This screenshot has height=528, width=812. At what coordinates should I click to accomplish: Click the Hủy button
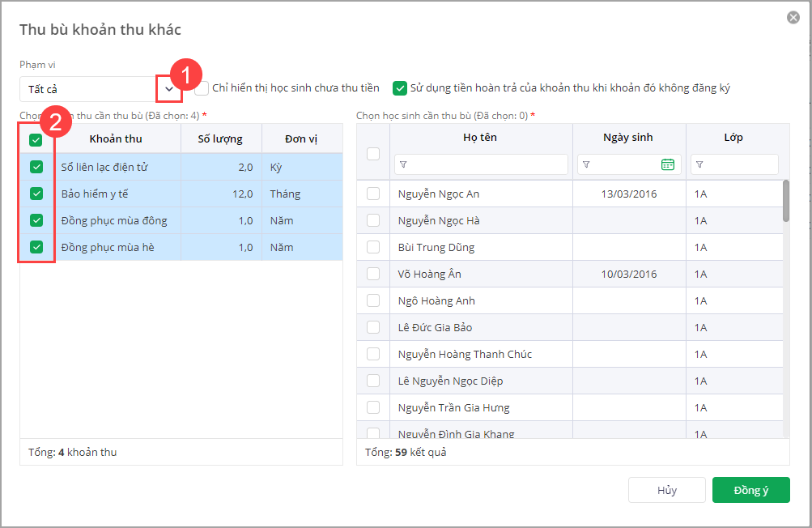[667, 490]
